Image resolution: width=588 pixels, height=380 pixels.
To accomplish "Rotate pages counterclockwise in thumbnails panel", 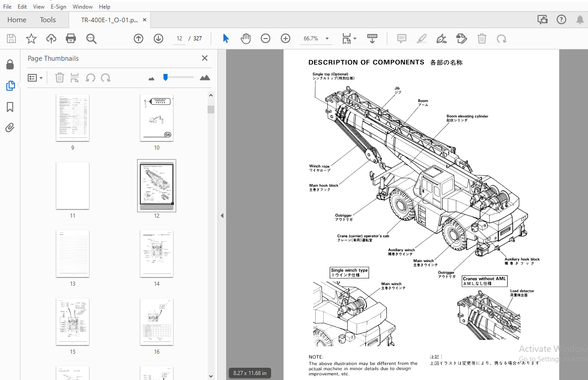I will pyautogui.click(x=90, y=78).
